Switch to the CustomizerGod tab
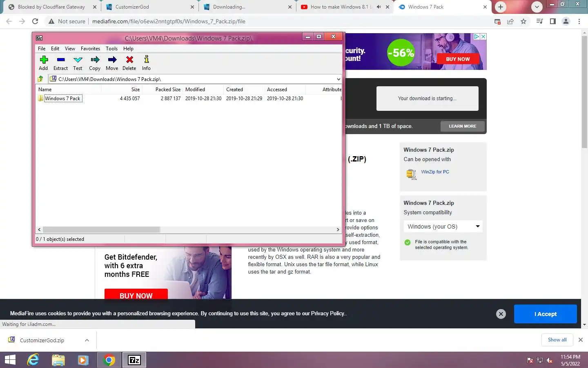588x368 pixels. [150, 7]
